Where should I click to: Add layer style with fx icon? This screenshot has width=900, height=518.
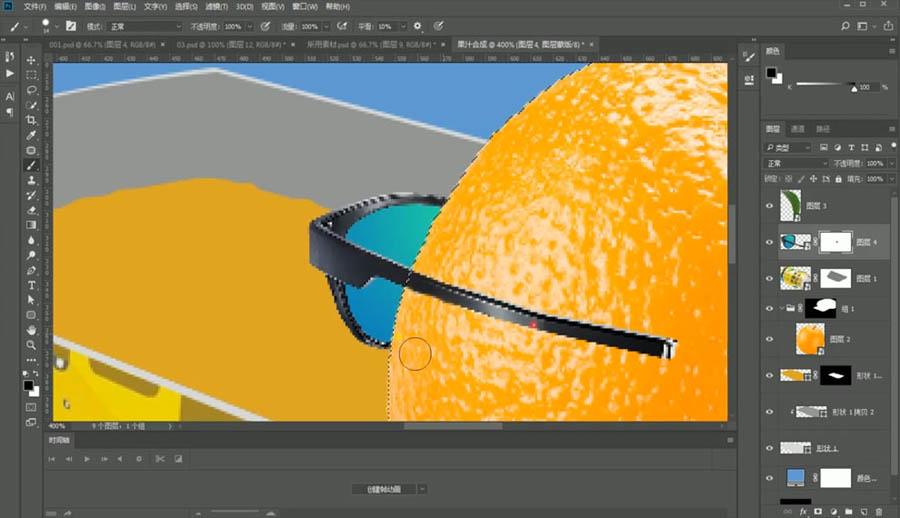click(802, 510)
